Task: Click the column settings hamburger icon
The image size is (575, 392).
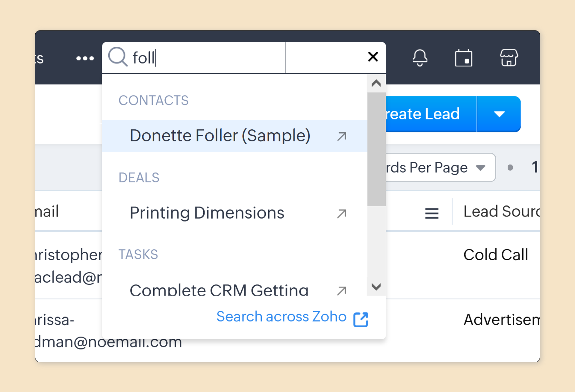Action: click(x=432, y=214)
